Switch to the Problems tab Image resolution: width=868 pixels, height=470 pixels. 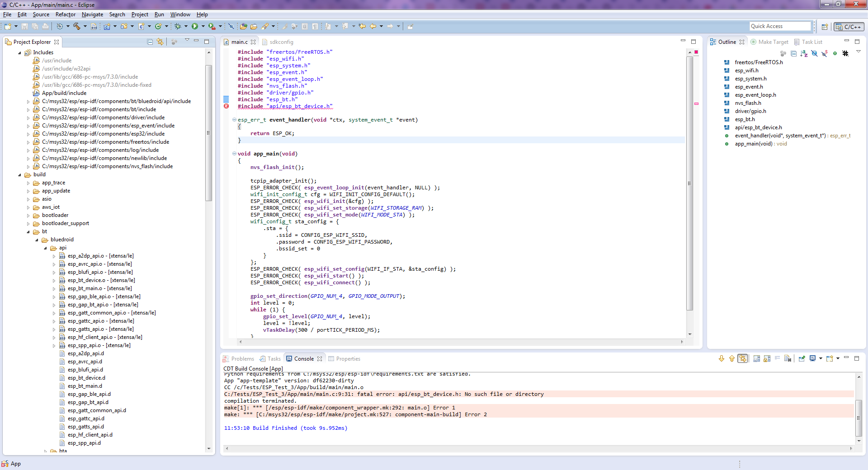[x=239, y=359]
